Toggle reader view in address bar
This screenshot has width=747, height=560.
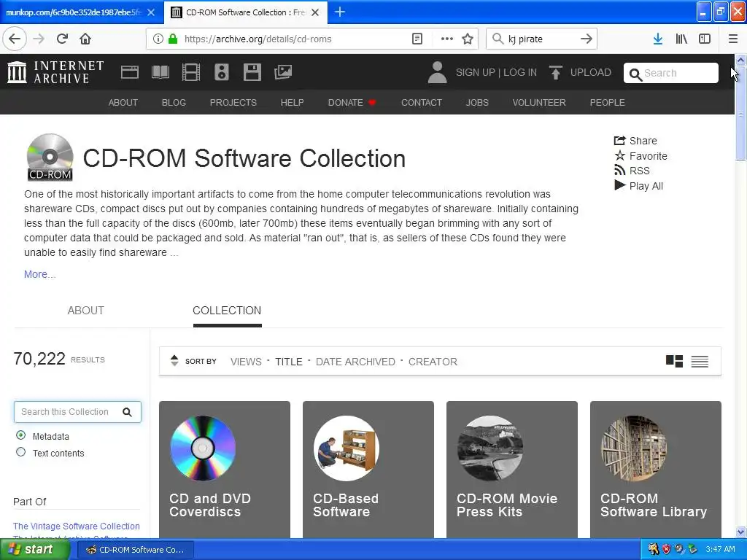pos(417,39)
